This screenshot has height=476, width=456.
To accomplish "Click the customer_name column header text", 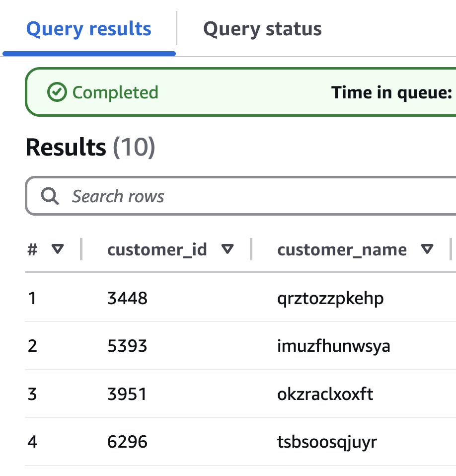I will [x=342, y=250].
